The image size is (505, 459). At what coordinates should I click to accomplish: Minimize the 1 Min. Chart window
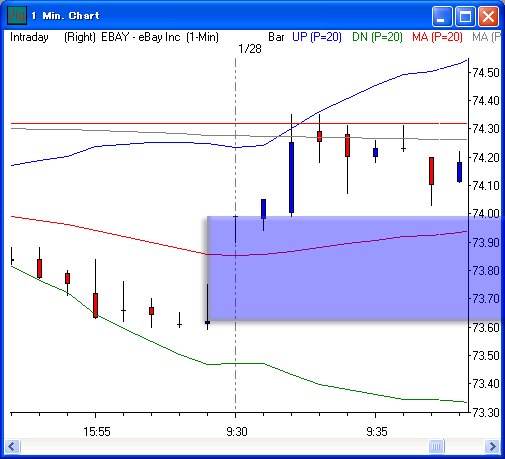click(442, 16)
